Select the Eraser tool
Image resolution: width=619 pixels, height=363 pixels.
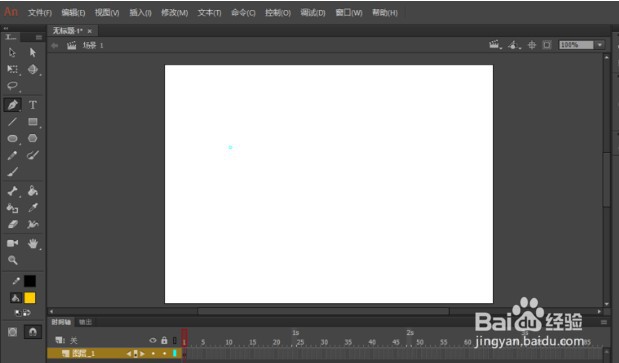click(x=12, y=224)
